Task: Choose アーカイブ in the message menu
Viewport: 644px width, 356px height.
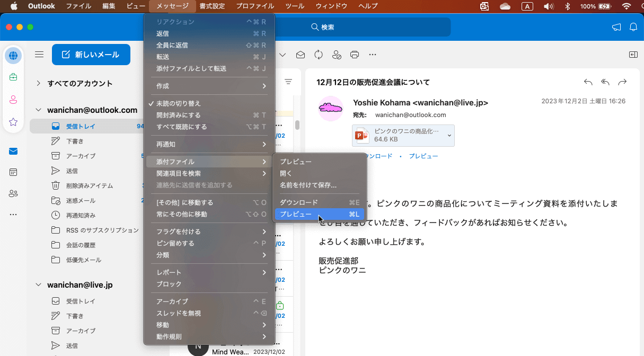Action: (209, 301)
